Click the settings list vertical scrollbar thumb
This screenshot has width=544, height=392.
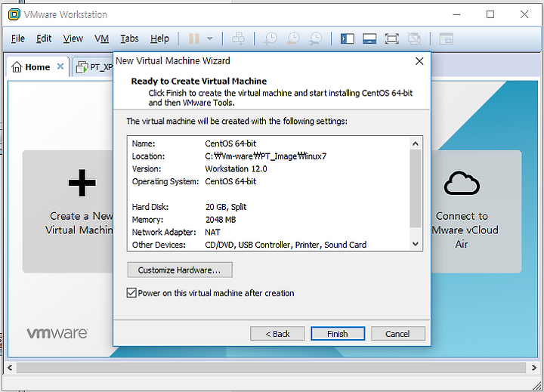(416, 189)
